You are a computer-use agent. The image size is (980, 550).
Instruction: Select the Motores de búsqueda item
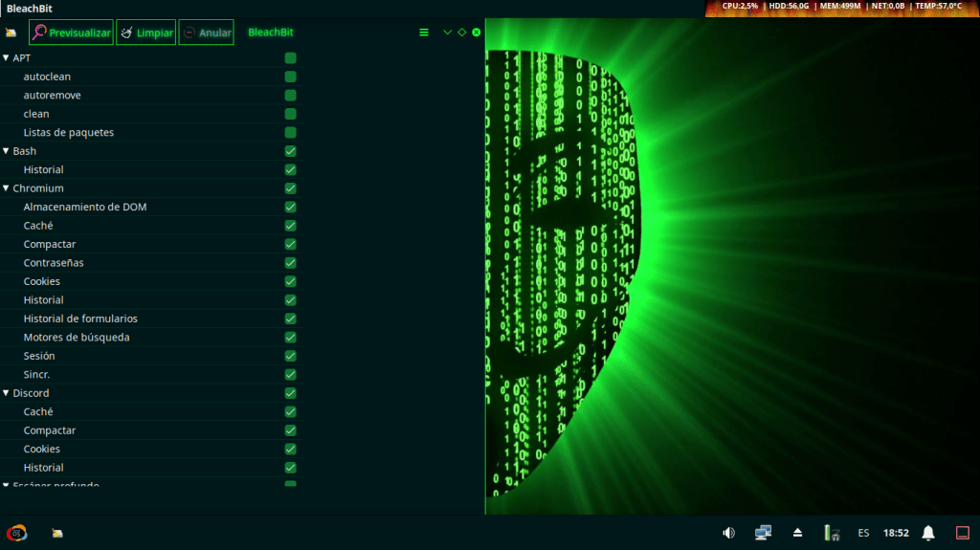pyautogui.click(x=77, y=338)
